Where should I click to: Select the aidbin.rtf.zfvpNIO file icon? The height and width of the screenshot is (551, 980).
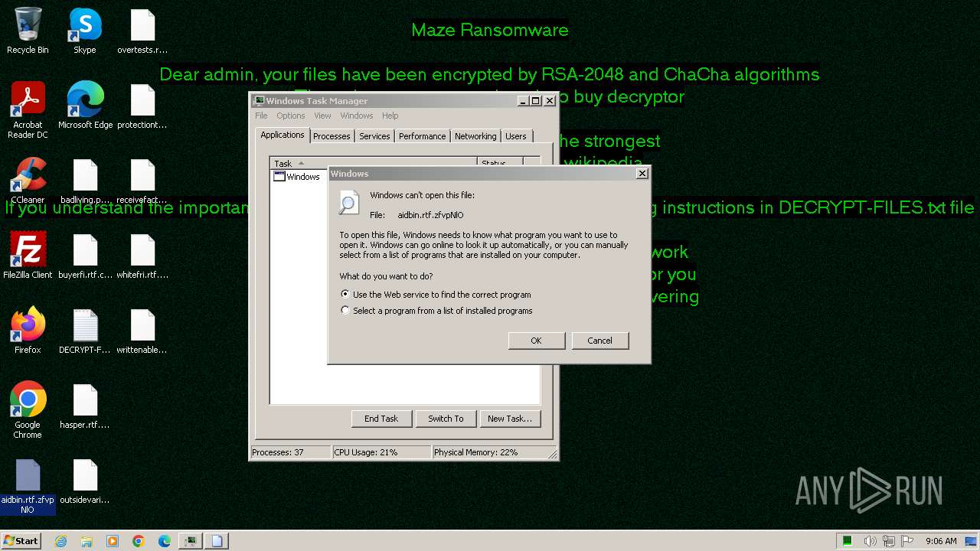tap(28, 487)
